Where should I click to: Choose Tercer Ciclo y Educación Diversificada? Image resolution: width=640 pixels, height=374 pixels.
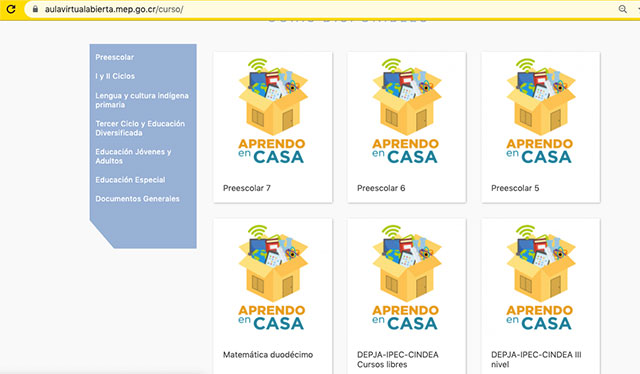tap(140, 128)
